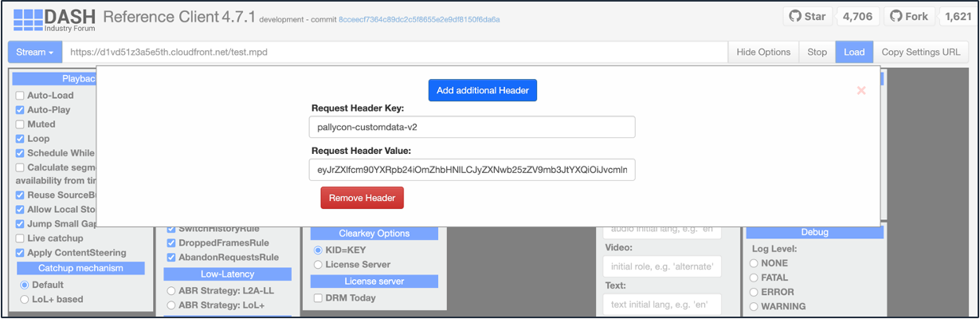
Task: Close the header dialog with X
Action: click(x=861, y=90)
